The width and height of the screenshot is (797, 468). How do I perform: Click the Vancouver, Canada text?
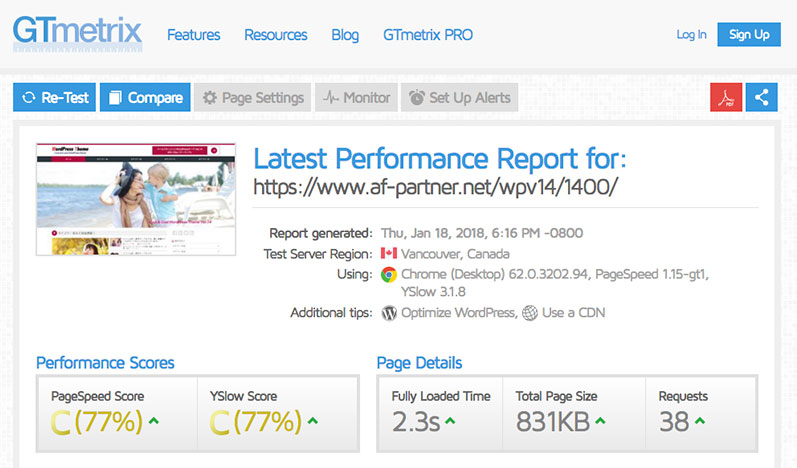pos(455,254)
